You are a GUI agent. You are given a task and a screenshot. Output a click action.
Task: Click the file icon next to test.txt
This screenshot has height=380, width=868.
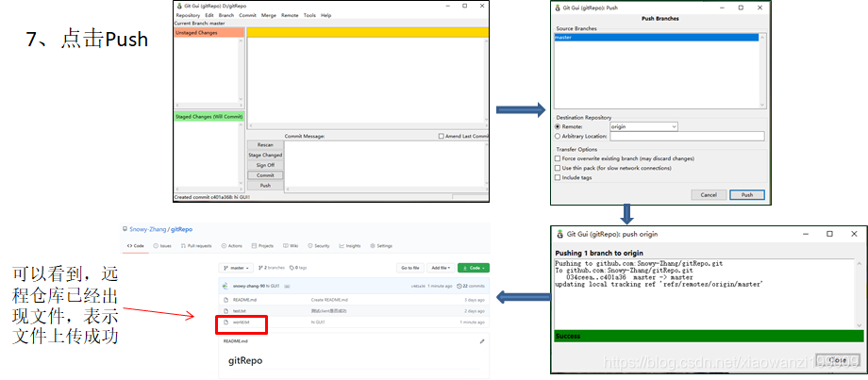click(x=225, y=311)
